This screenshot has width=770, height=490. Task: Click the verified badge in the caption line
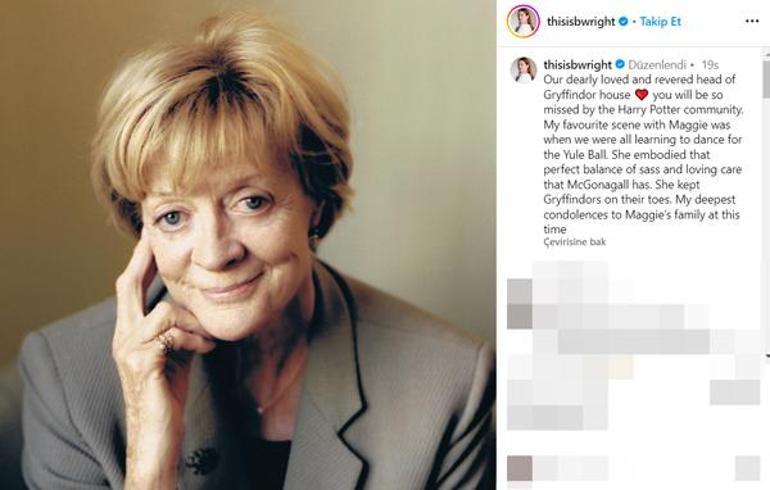point(620,64)
